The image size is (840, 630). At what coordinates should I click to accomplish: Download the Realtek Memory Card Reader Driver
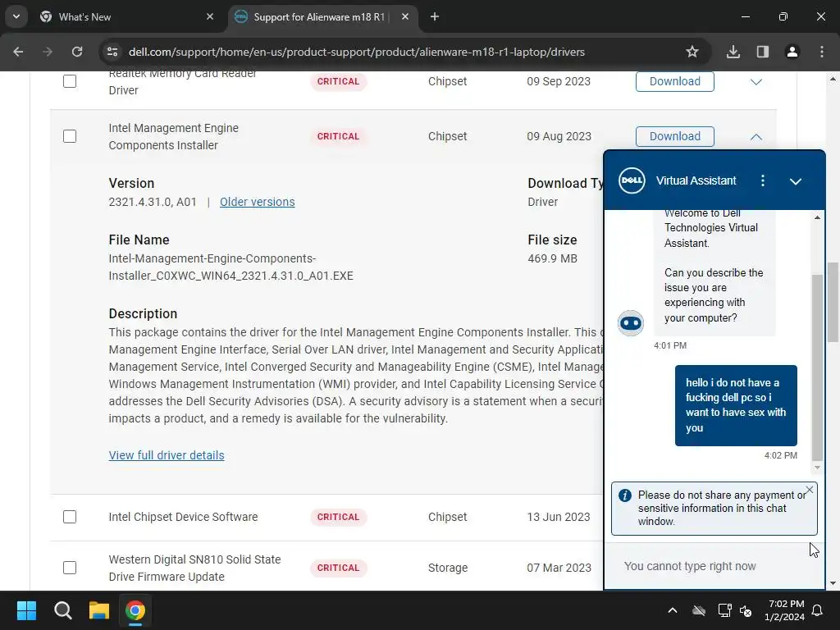tap(674, 81)
